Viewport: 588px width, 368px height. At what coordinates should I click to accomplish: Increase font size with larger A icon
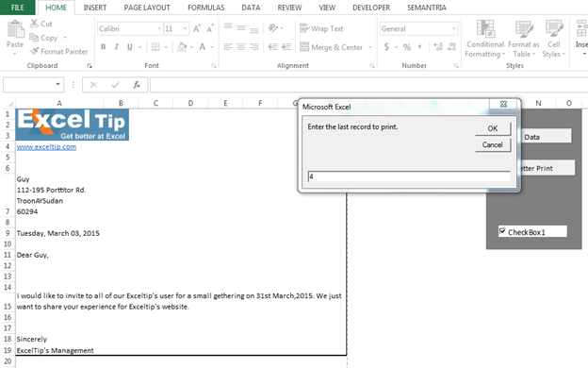(x=197, y=28)
